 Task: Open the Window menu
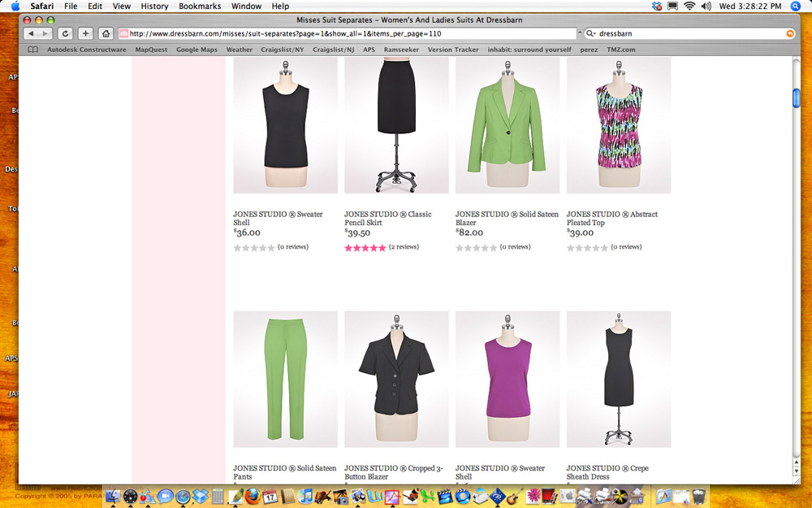[246, 7]
